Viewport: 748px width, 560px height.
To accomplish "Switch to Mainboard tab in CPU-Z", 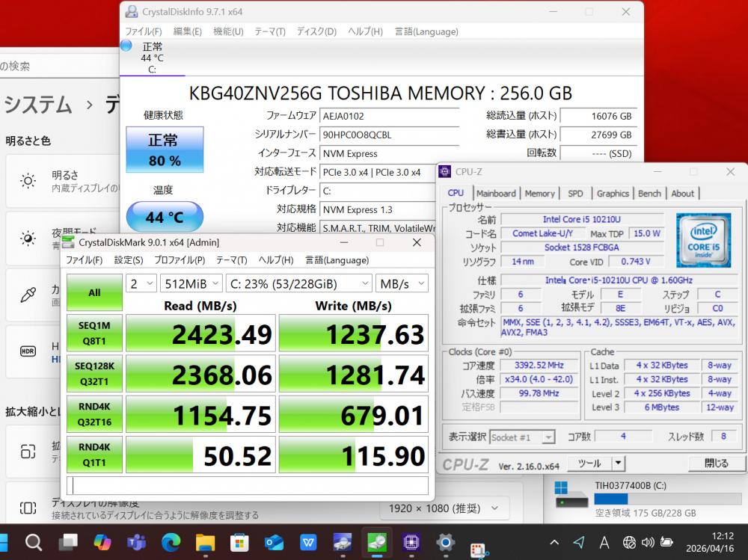I will click(x=496, y=193).
